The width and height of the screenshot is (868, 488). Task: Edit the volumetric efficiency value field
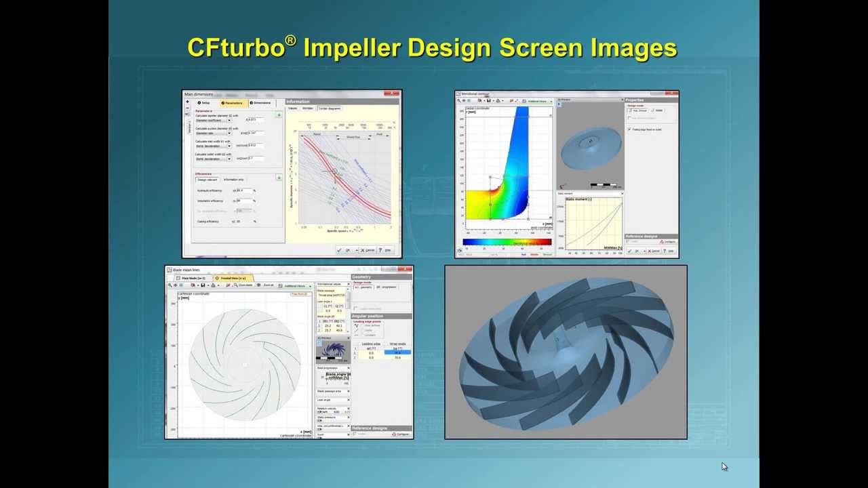click(x=244, y=201)
